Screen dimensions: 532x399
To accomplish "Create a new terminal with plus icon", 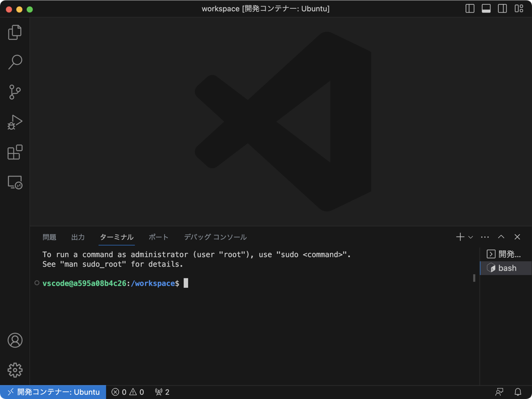I will tap(460, 237).
